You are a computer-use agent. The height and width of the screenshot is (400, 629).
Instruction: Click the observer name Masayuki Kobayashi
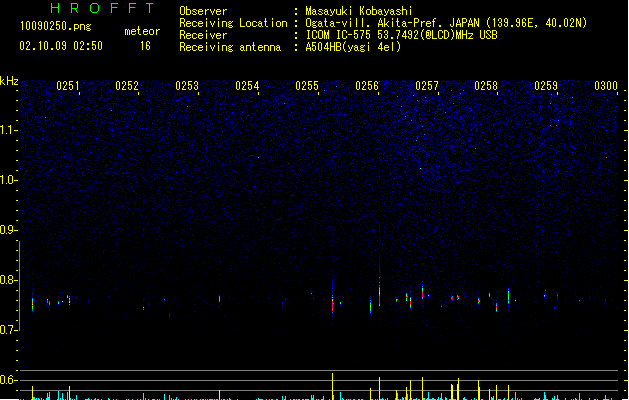[359, 11]
